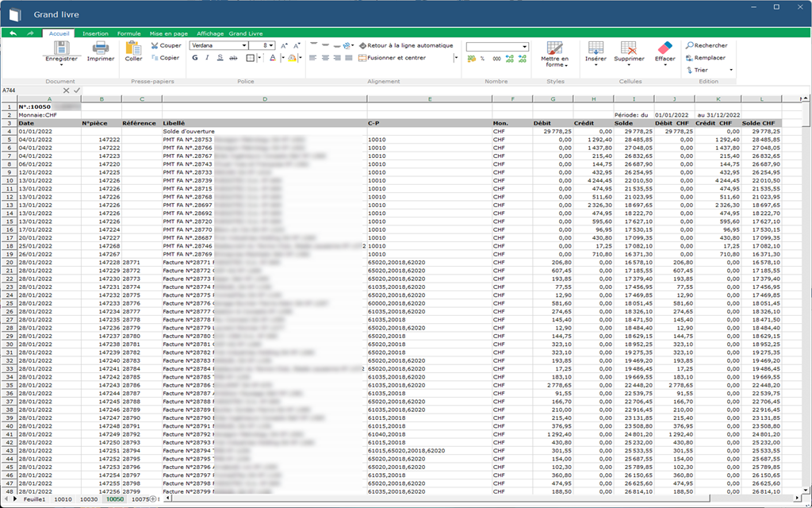812x508 pixels.
Task: Click the font color A swatch
Action: pos(273,58)
